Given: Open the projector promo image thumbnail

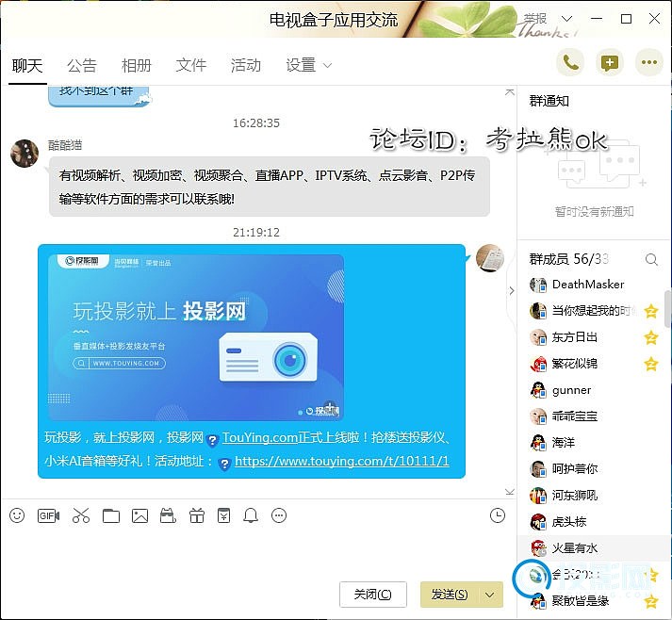Looking at the screenshot, I should pos(196,337).
